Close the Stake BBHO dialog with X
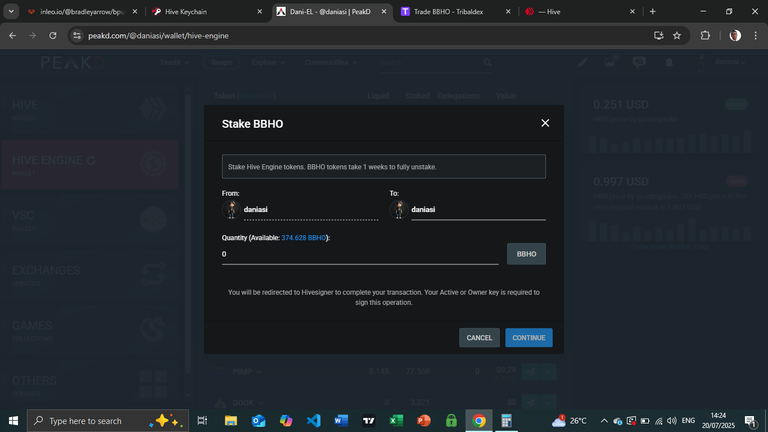Screen dimensions: 768x432 pyautogui.click(x=545, y=123)
